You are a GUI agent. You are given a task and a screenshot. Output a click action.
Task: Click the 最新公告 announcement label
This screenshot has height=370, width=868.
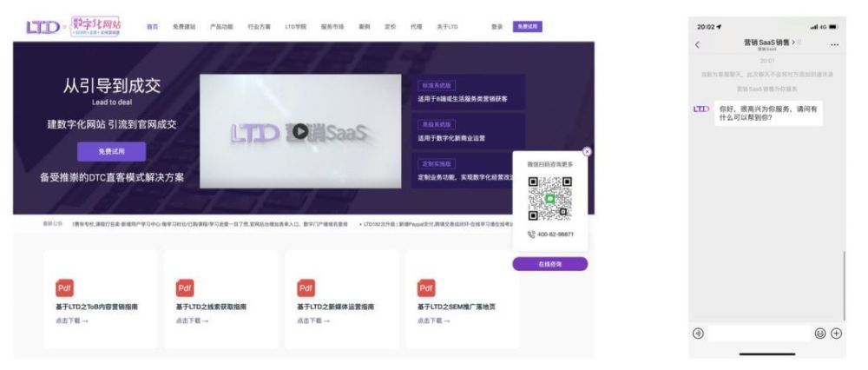pyautogui.click(x=53, y=224)
